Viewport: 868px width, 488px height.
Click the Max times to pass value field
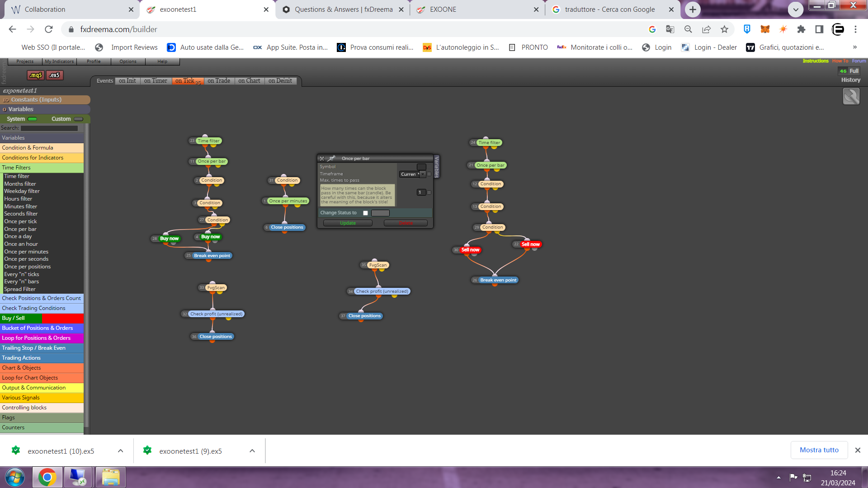coord(421,192)
